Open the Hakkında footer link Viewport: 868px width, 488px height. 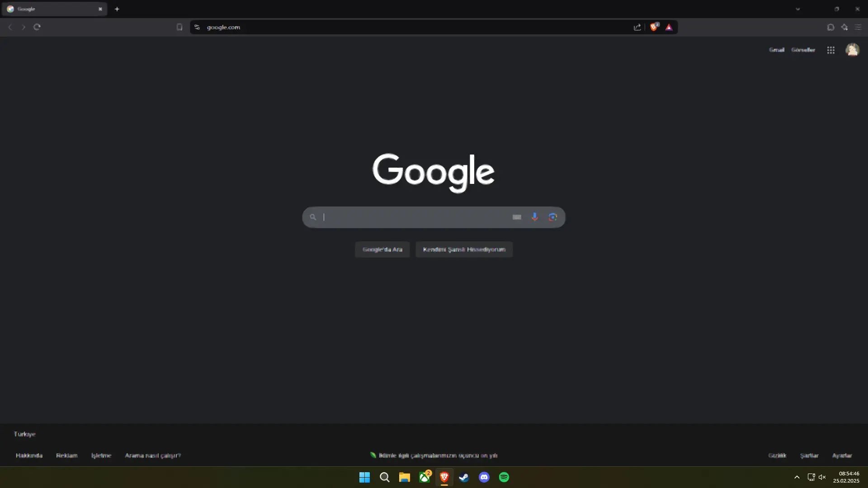pos(29,455)
